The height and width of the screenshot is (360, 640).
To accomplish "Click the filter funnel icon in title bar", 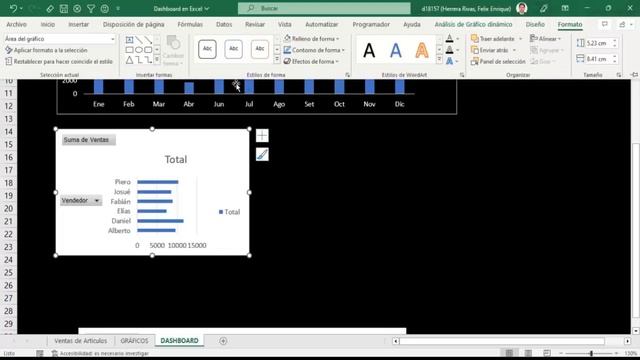I will (x=91, y=8).
